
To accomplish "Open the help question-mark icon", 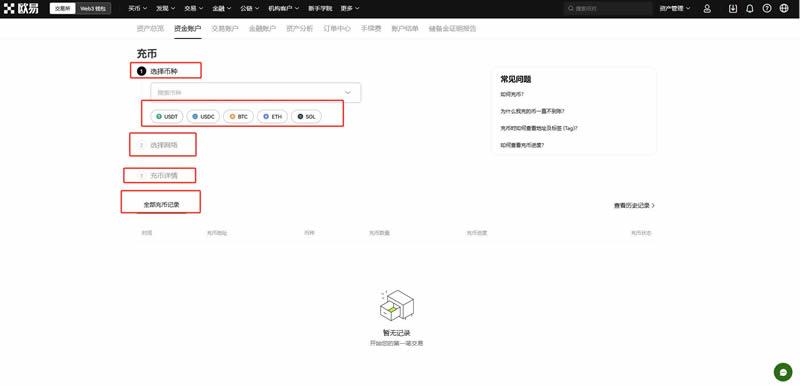I will [767, 9].
